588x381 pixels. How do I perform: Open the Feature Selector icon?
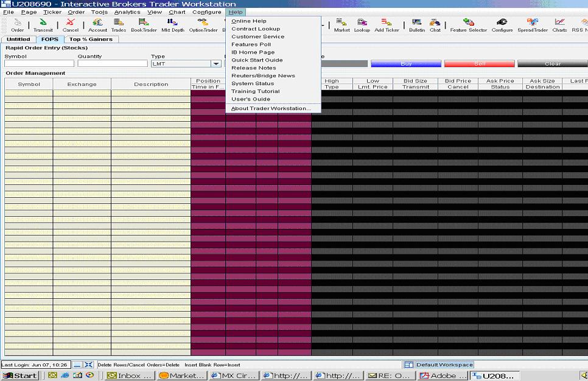[468, 25]
